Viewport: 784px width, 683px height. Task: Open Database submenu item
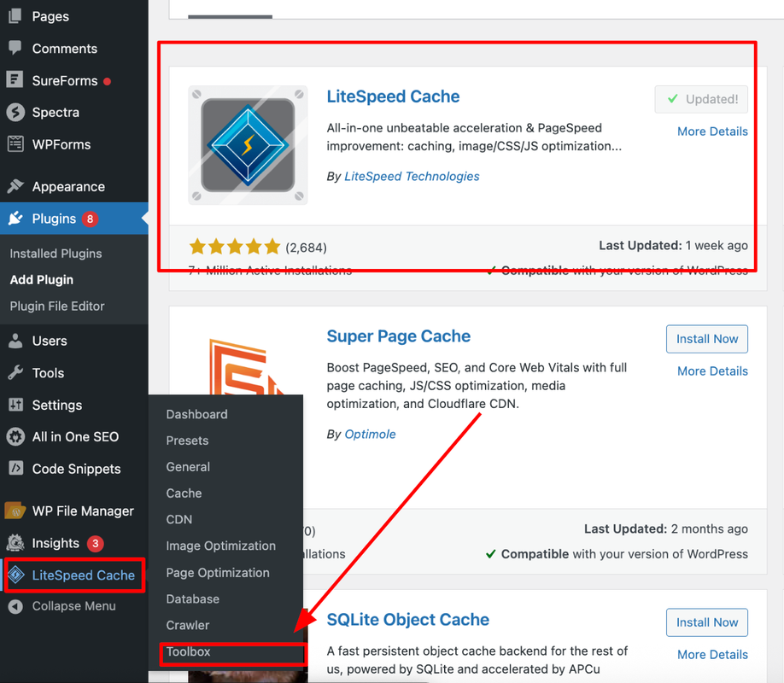pyautogui.click(x=192, y=599)
